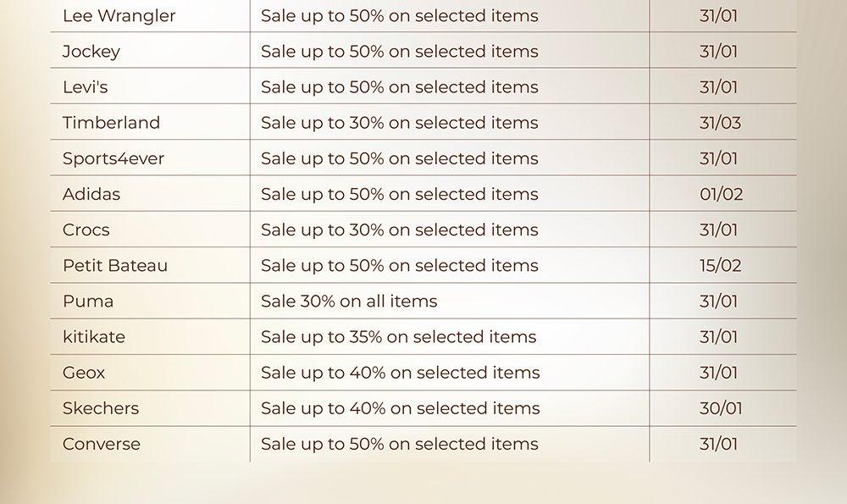Select the kitikate brand cell
847x504 pixels.
click(94, 336)
